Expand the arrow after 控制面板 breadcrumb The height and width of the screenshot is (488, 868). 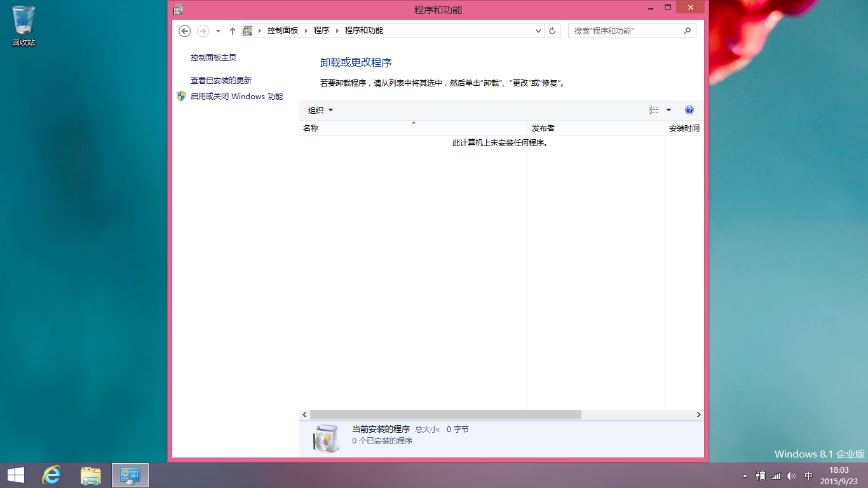click(x=306, y=30)
